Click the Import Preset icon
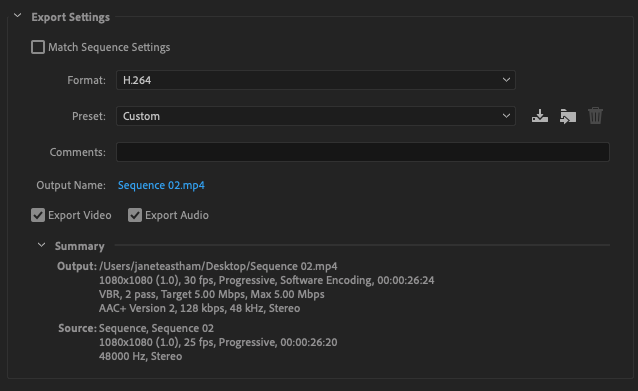Viewport: 638px width, 391px height. 568,116
